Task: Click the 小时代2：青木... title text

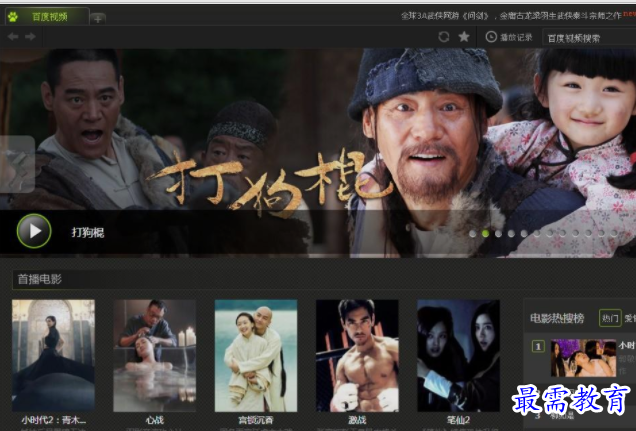Action: (54, 420)
